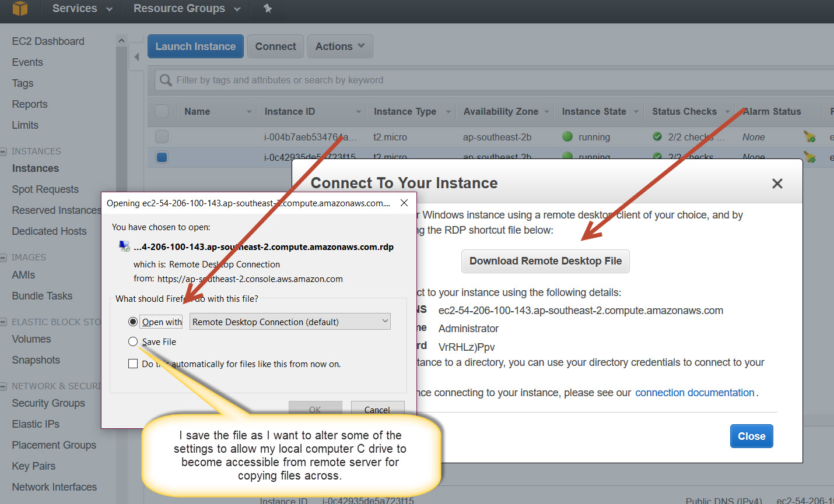Expand the Actions dropdown button
The image size is (834, 504).
(340, 47)
